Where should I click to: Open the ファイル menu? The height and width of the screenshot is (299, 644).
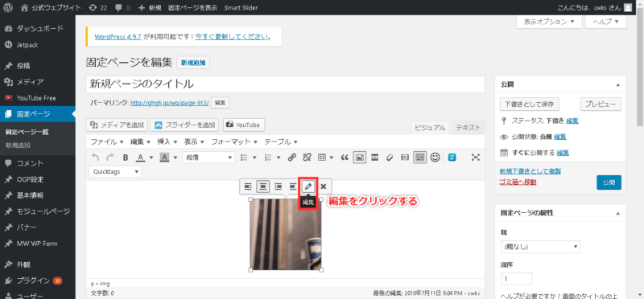pyautogui.click(x=107, y=141)
